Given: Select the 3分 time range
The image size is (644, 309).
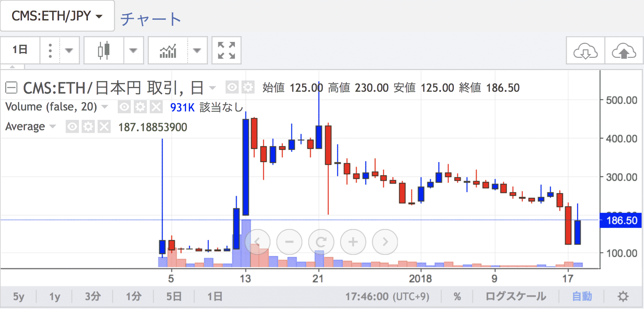Looking at the screenshot, I should [93, 297].
